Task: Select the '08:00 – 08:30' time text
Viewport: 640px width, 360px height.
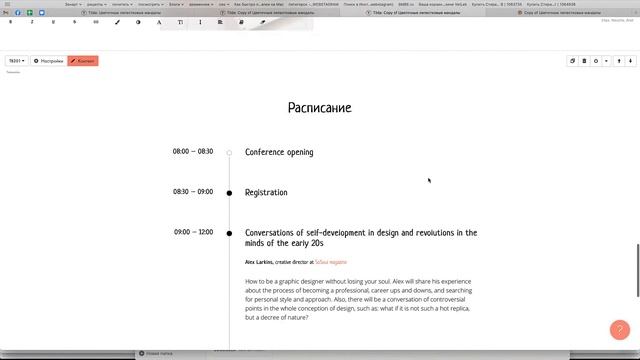Action: click(193, 151)
